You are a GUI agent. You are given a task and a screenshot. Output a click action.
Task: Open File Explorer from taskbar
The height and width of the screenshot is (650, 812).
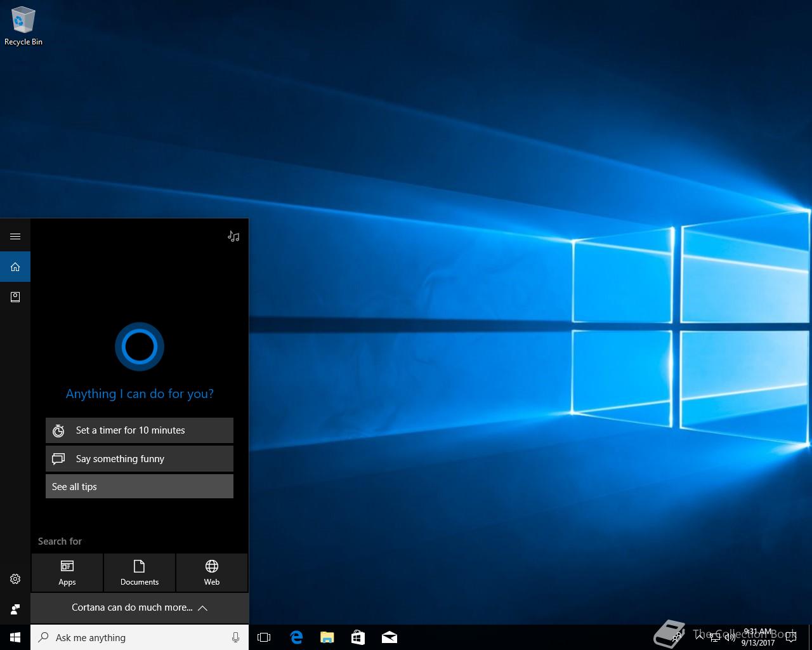327,637
